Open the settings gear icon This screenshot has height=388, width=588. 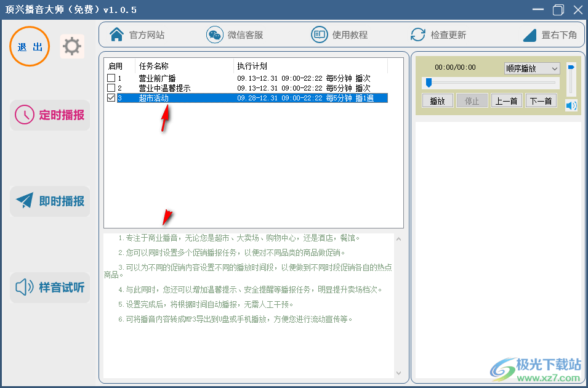click(x=72, y=46)
